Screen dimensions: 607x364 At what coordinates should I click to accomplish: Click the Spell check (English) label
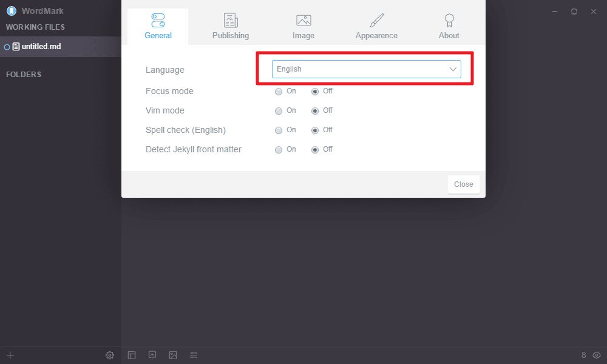[x=185, y=130]
